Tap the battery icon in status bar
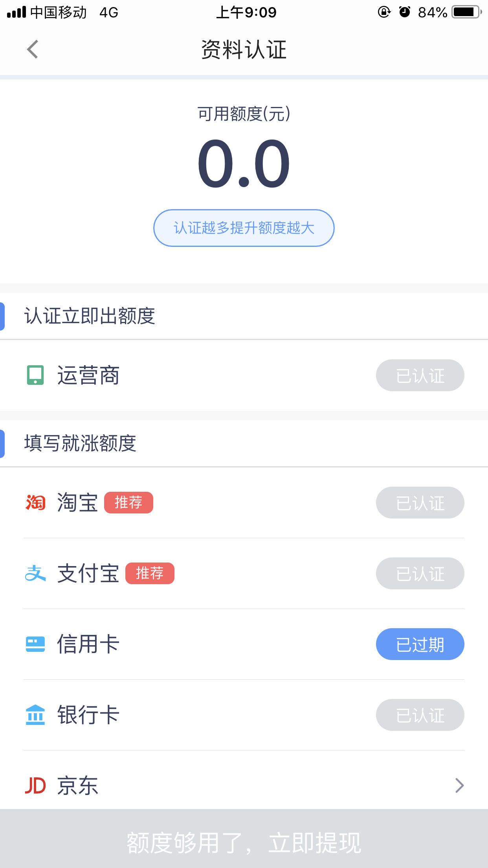The image size is (488, 868). [x=467, y=12]
